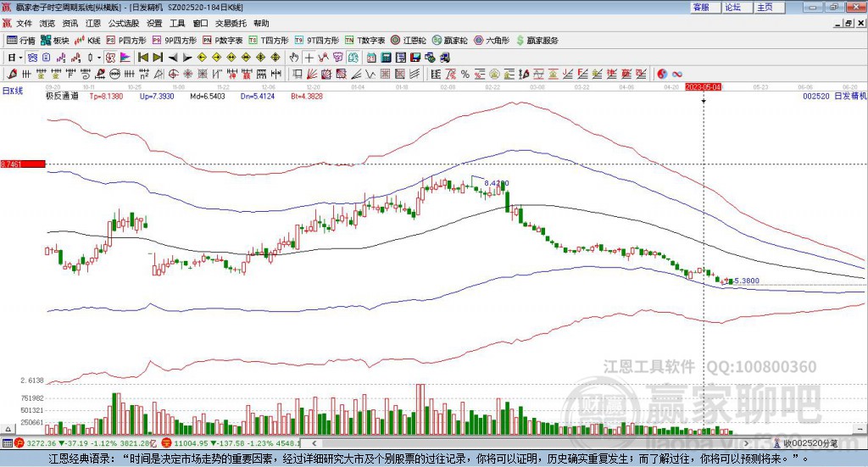
Task: Click the 主页 homepage button
Action: coord(768,7)
